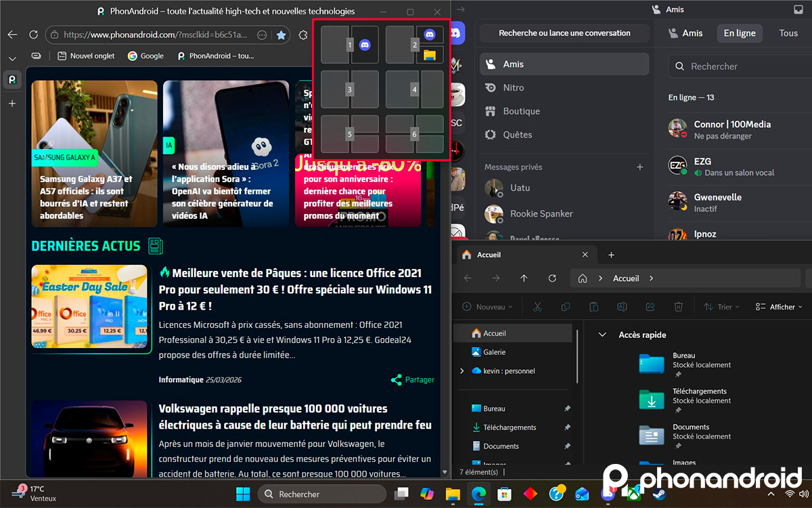
Task: Click the Discord conversation search field
Action: [x=564, y=33]
